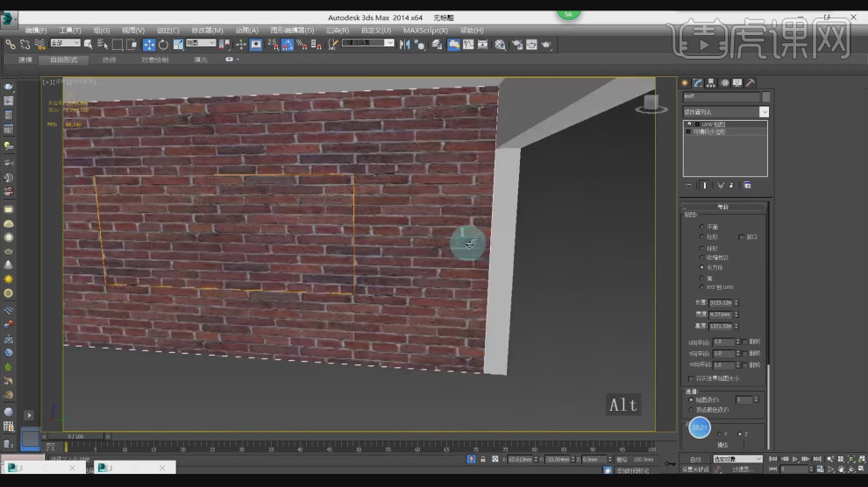Toggle Show end result in modifier stack
The image size is (868, 487).
click(x=704, y=185)
